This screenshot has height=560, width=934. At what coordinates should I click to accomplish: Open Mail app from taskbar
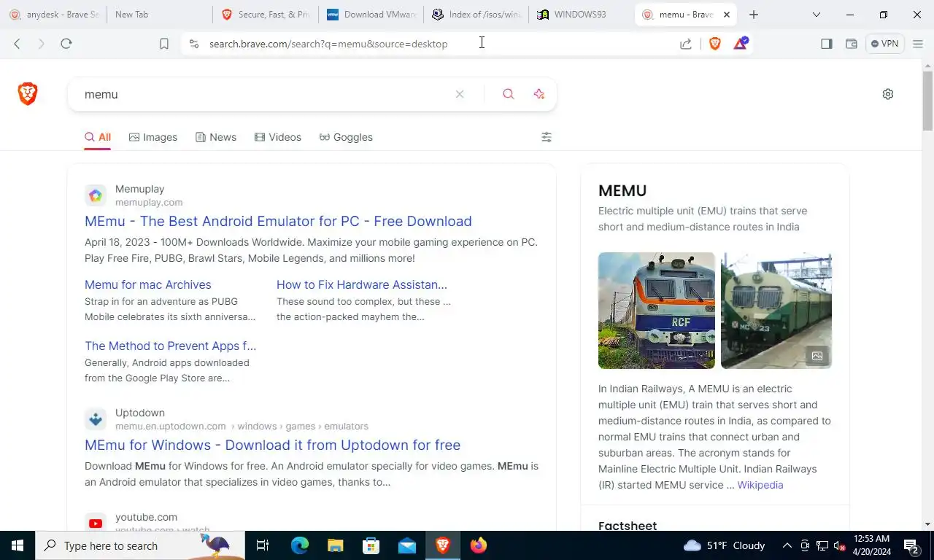coord(407,545)
